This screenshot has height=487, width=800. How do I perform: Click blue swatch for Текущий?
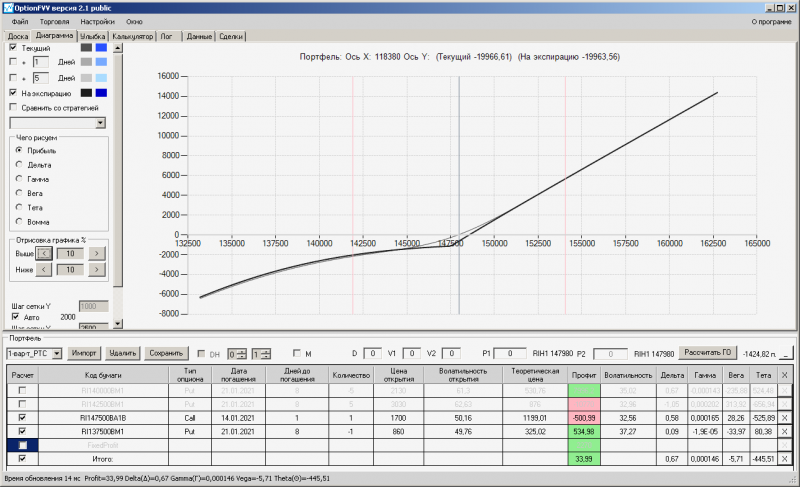coord(102,47)
